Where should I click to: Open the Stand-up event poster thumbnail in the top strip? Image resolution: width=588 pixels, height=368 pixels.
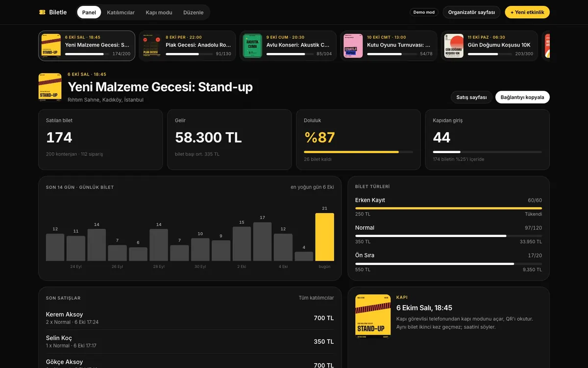[x=51, y=46]
